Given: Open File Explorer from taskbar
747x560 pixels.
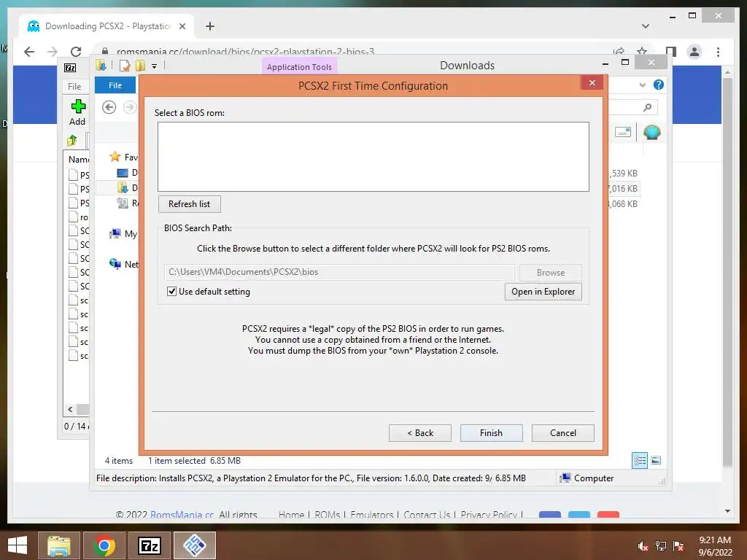Looking at the screenshot, I should (x=58, y=545).
